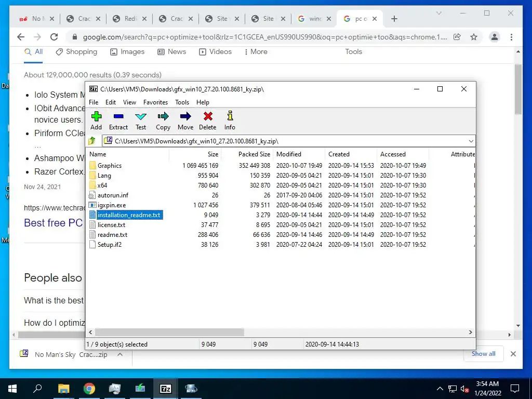532x399 pixels.
Task: Switch to the Shopping search filter
Action: (76, 52)
